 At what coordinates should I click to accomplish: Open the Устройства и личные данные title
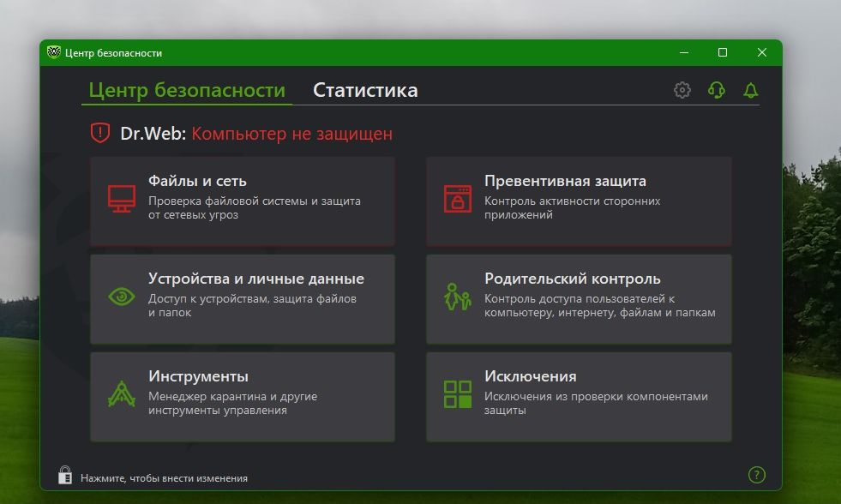[x=255, y=279]
